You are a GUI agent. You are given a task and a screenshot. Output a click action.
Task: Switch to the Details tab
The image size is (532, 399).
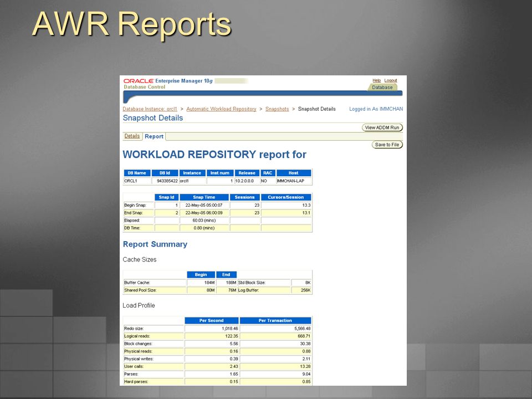point(132,136)
